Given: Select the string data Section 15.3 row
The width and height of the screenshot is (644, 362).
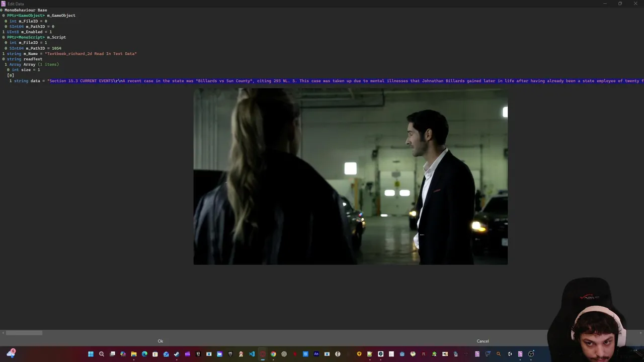Looking at the screenshot, I should pyautogui.click(x=327, y=81).
